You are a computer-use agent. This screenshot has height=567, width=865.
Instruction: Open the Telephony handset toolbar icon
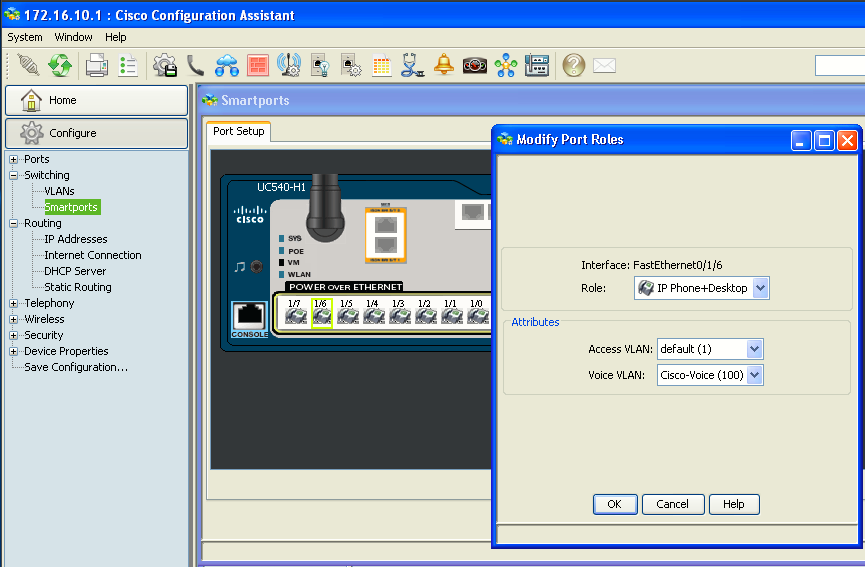195,65
